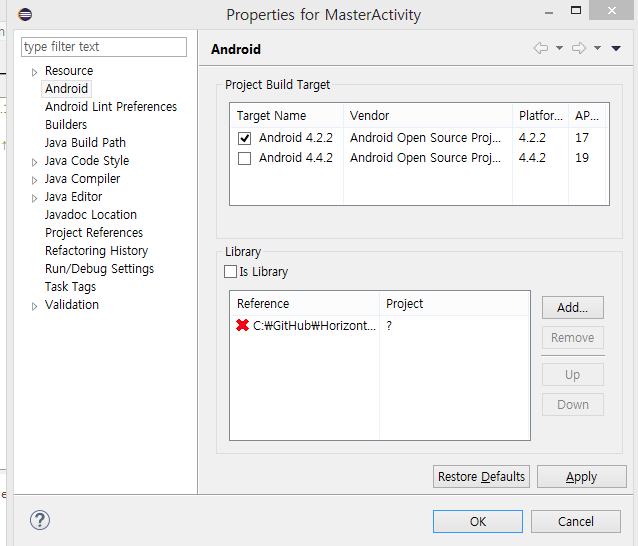Click the red error icon in Reference list
638x546 pixels.
[243, 325]
